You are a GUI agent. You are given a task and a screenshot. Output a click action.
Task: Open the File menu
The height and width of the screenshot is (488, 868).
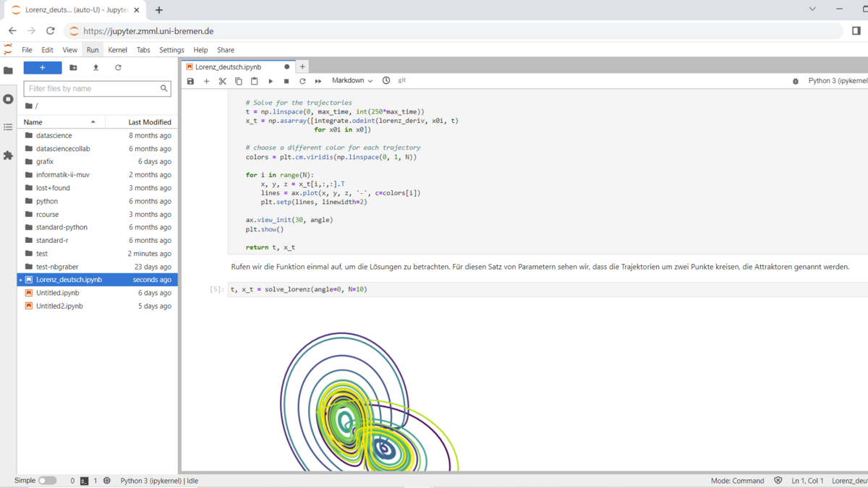tap(27, 50)
